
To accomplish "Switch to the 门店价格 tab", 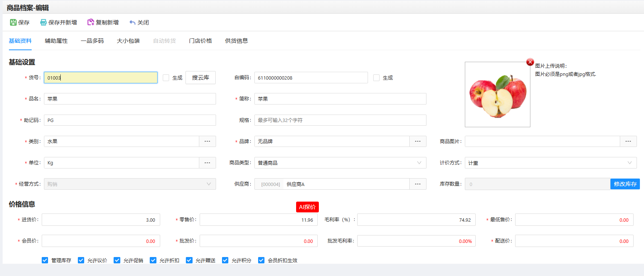I will (x=200, y=41).
